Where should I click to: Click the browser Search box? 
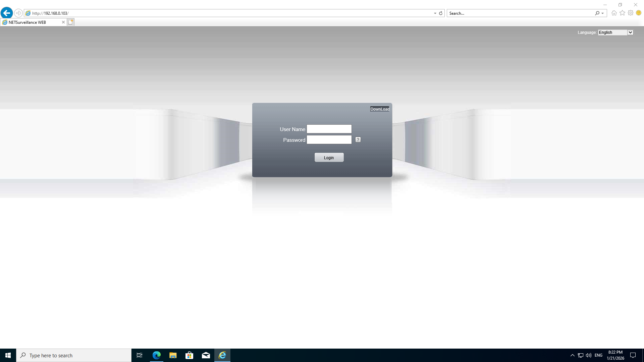point(521,13)
